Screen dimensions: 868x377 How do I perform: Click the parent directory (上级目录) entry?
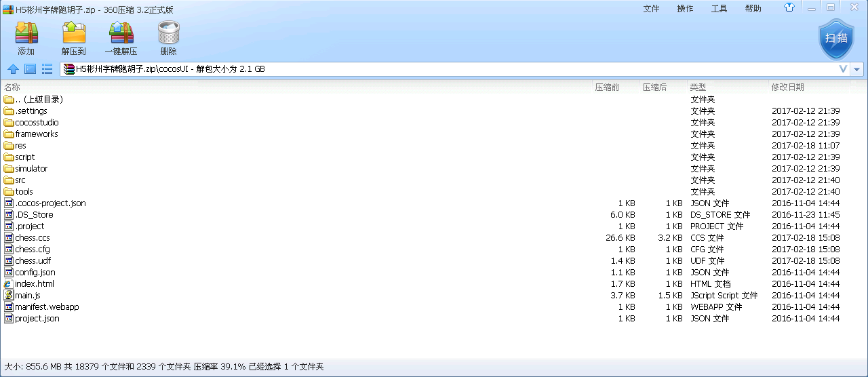(39, 100)
